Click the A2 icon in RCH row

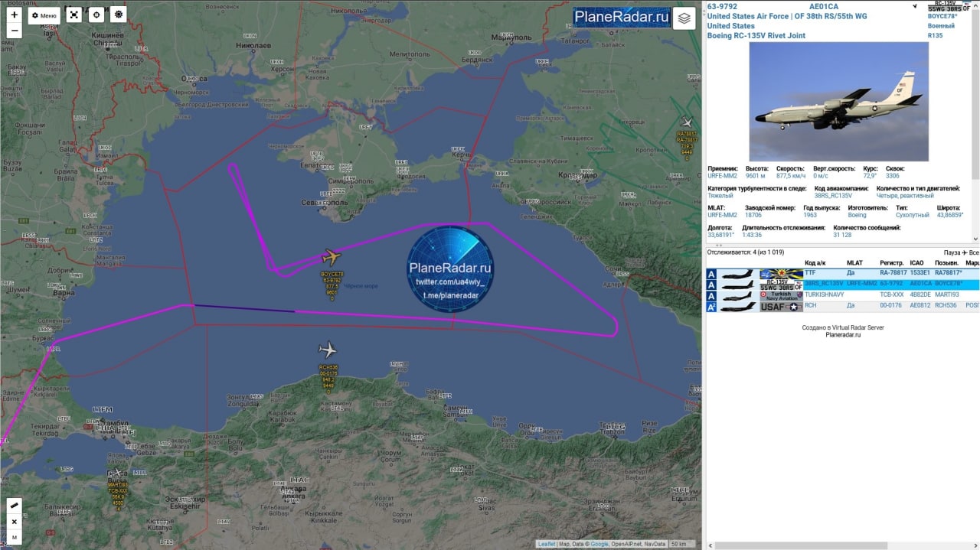pyautogui.click(x=711, y=307)
